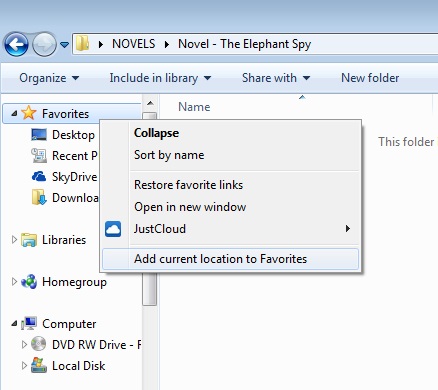Click the JustCloud cloud icon in menu
438x390 pixels.
click(x=113, y=229)
